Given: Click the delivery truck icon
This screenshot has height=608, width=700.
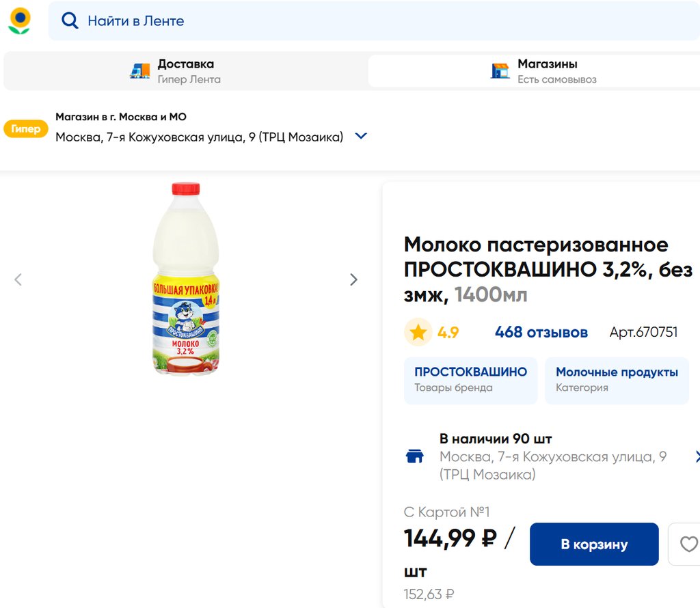Looking at the screenshot, I should point(140,71).
